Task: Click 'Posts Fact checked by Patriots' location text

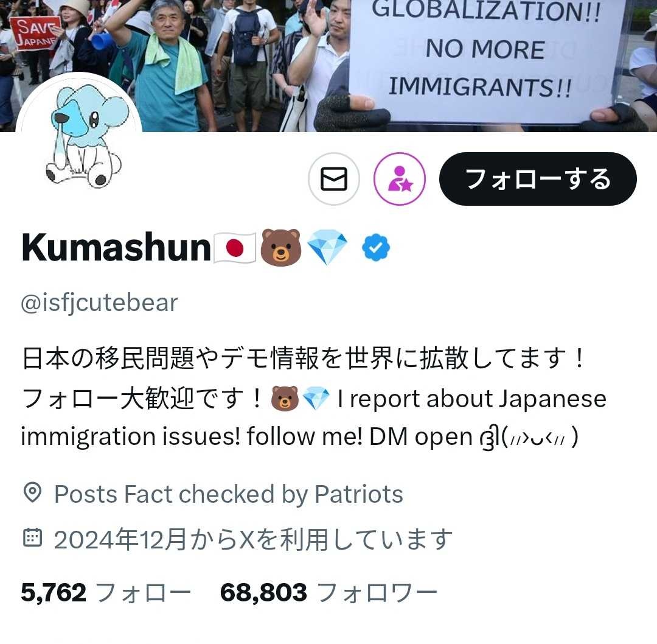Action: pos(229,494)
